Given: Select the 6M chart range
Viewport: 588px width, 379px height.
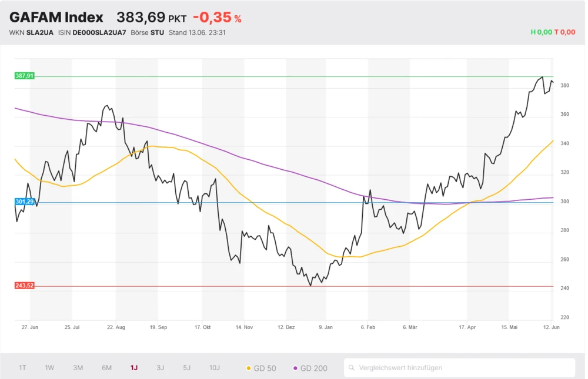Looking at the screenshot, I should (x=106, y=368).
